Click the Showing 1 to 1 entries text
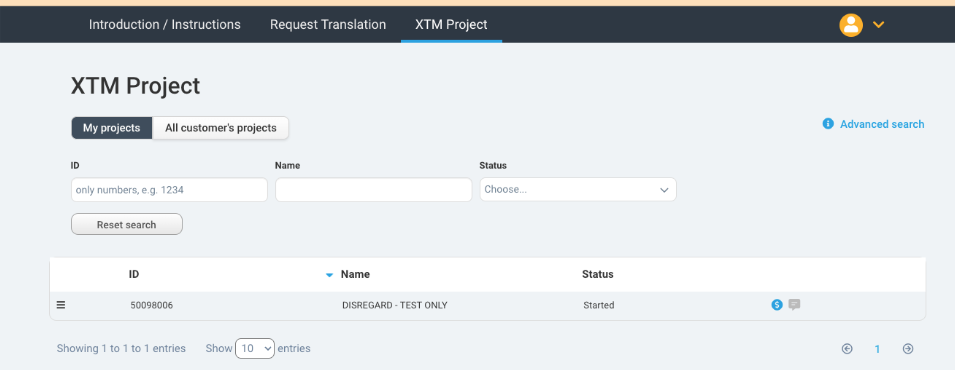 [x=121, y=349]
